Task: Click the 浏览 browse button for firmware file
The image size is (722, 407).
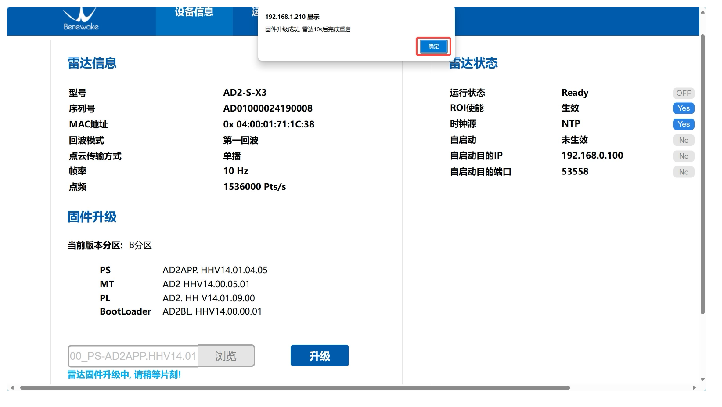Action: point(226,356)
